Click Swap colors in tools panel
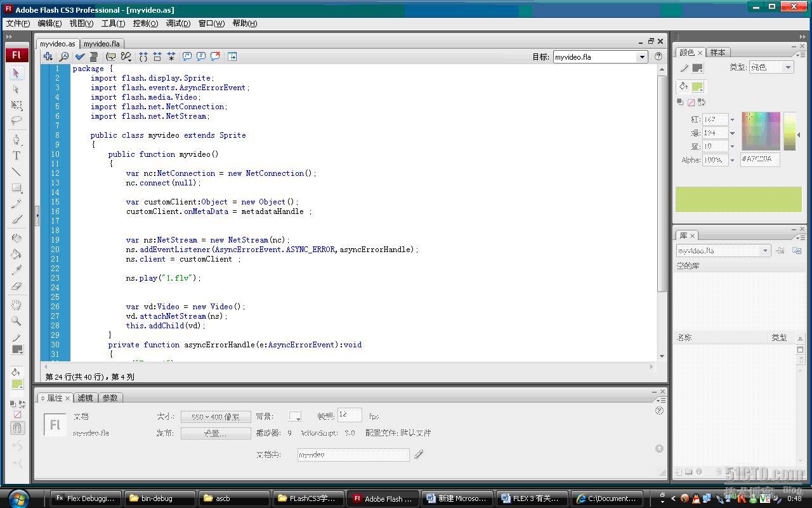The height and width of the screenshot is (508, 812). (x=22, y=404)
